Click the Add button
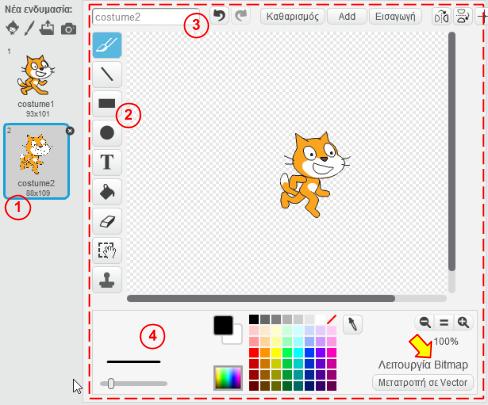The height and width of the screenshot is (405, 488). (347, 16)
